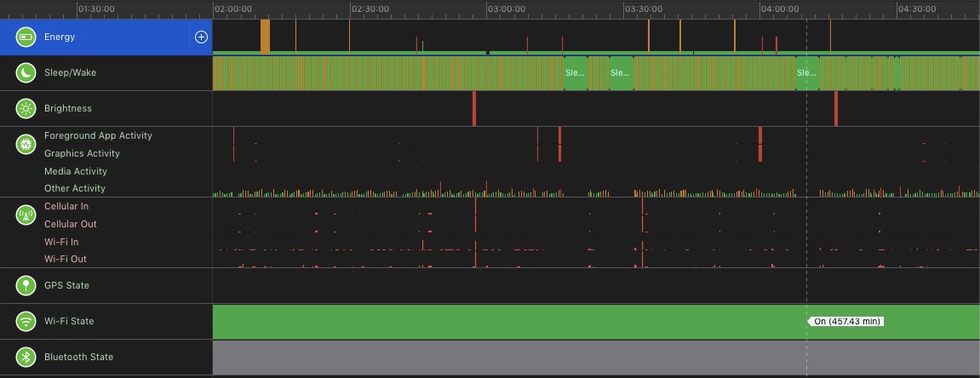Select the Bluetooth State label
This screenshot has width=980, height=378.
pos(78,357)
